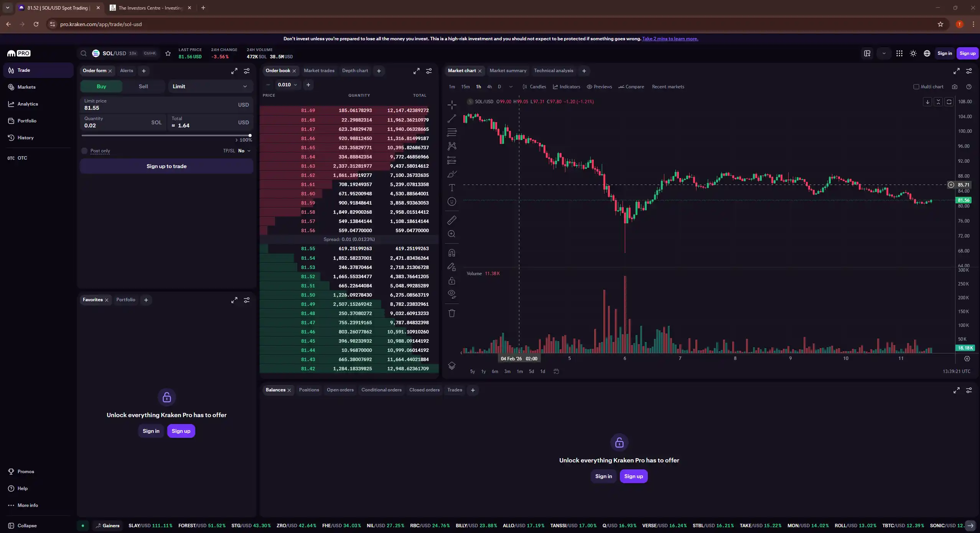Enable the Multi chart checkbox
This screenshot has height=533, width=980.
point(916,87)
